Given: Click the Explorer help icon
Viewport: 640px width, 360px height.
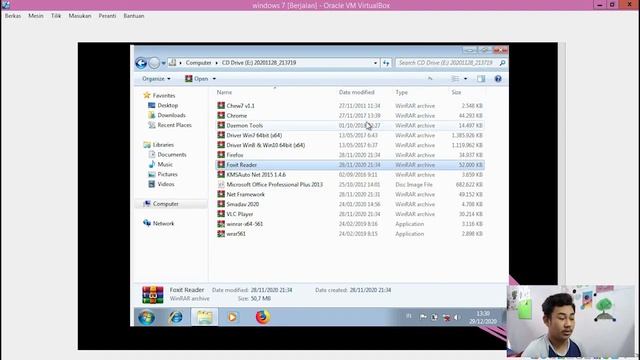Looking at the screenshot, I should point(498,79).
